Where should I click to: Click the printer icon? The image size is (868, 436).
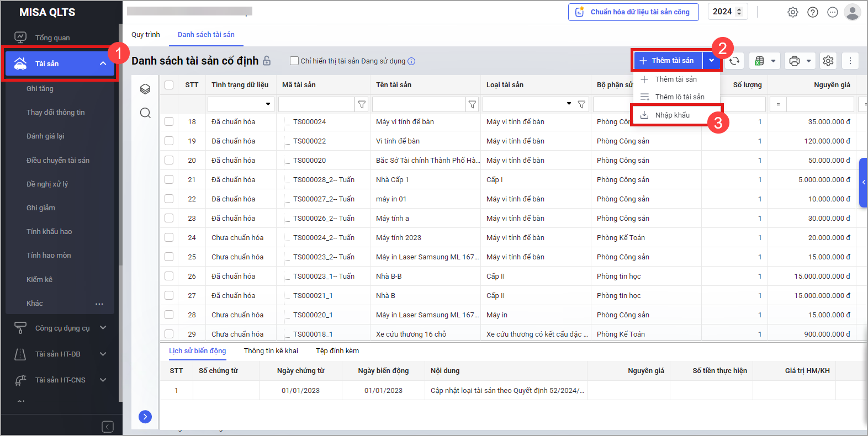[x=795, y=61]
